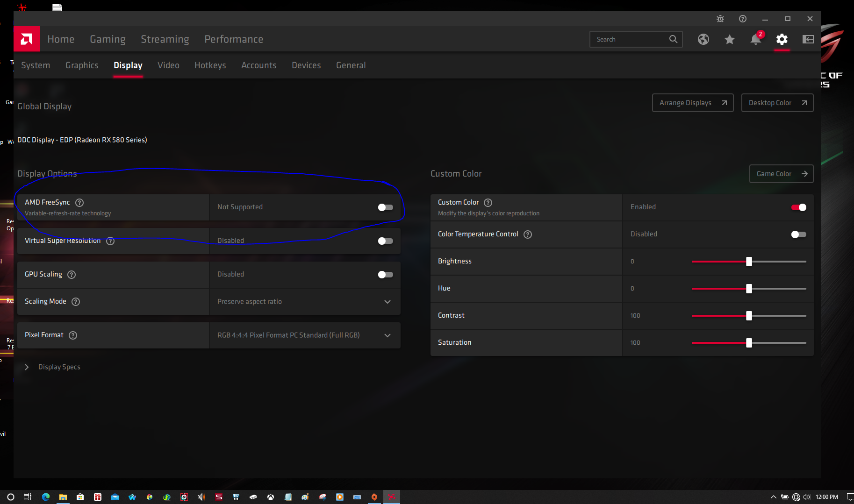
Task: Open Microsoft Edge from the taskbar
Action: [x=46, y=497]
